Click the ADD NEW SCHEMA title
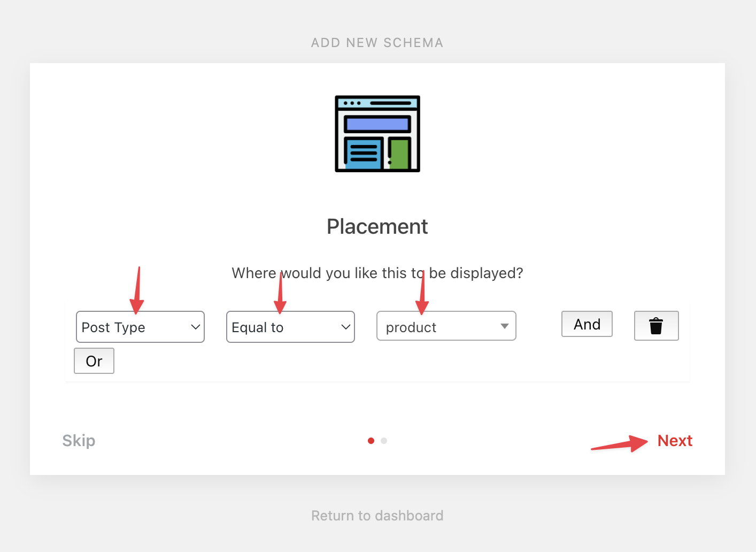This screenshot has height=552, width=756. 377,43
